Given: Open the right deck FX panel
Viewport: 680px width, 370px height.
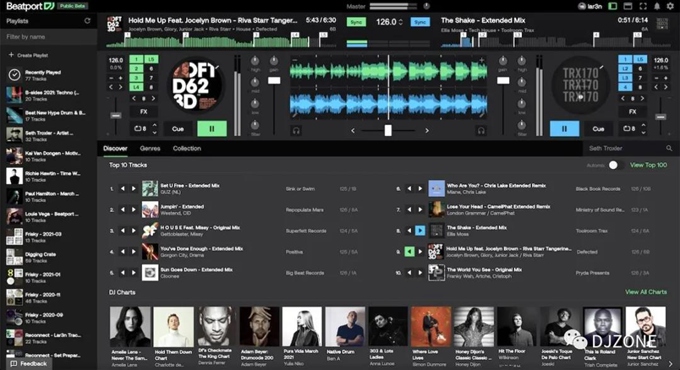Looking at the screenshot, I should (x=632, y=111).
